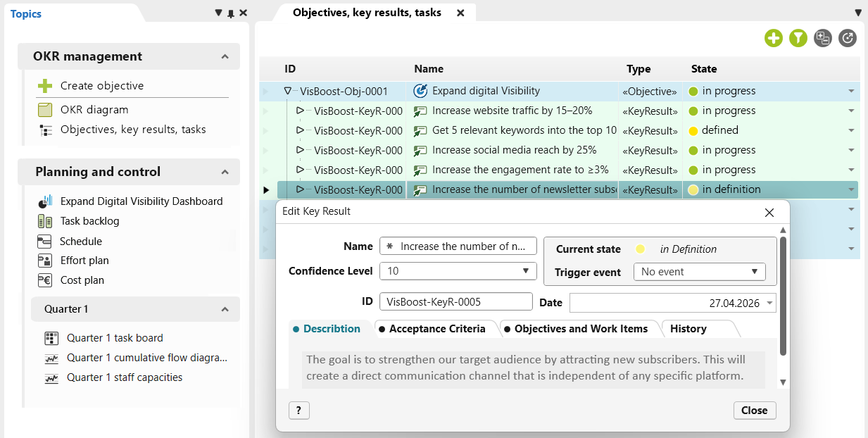Screen dimensions: 868x438
Task: Open the Task backlog link
Action: tap(90, 221)
